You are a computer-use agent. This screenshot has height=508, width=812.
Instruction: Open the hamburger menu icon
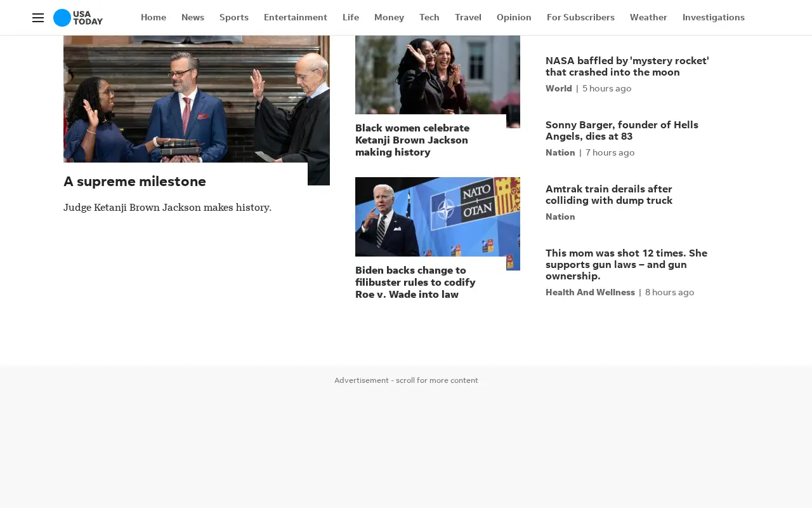38,18
